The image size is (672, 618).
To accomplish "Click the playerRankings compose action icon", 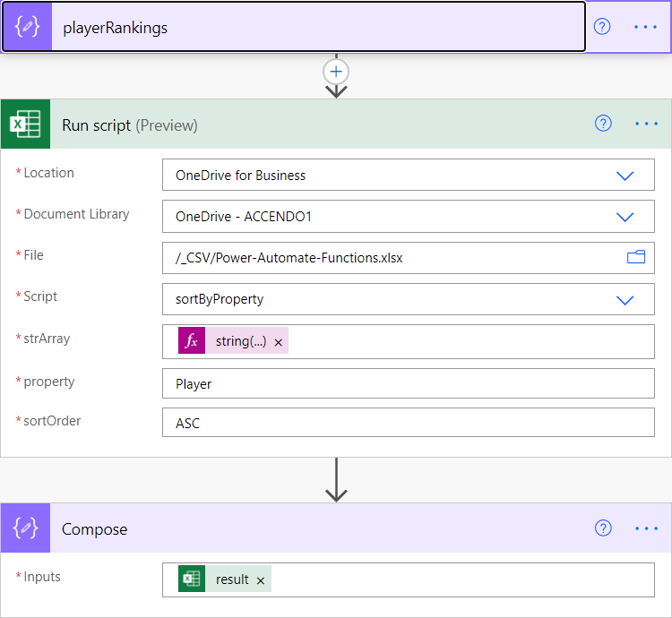I will [x=28, y=27].
